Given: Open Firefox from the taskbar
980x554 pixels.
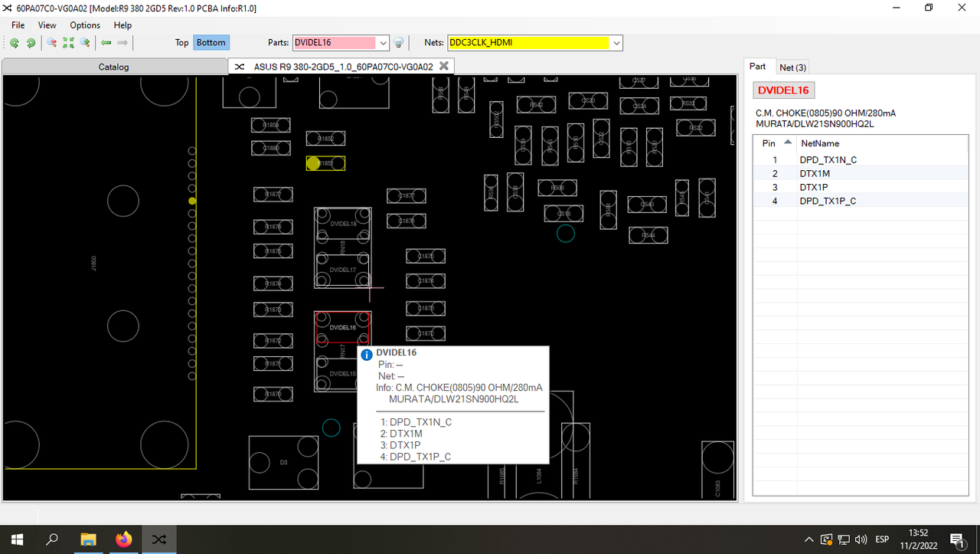Looking at the screenshot, I should (123, 539).
